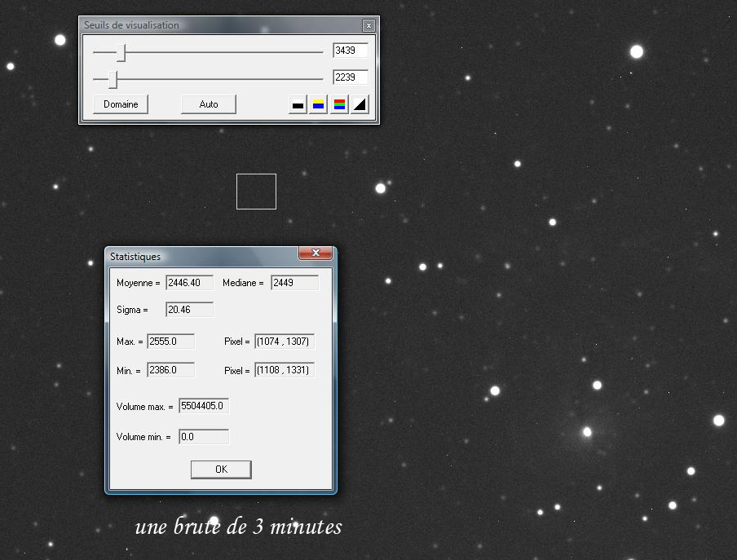Click the 'Moyenne =' label
The width and height of the screenshot is (737, 560).
(x=139, y=283)
